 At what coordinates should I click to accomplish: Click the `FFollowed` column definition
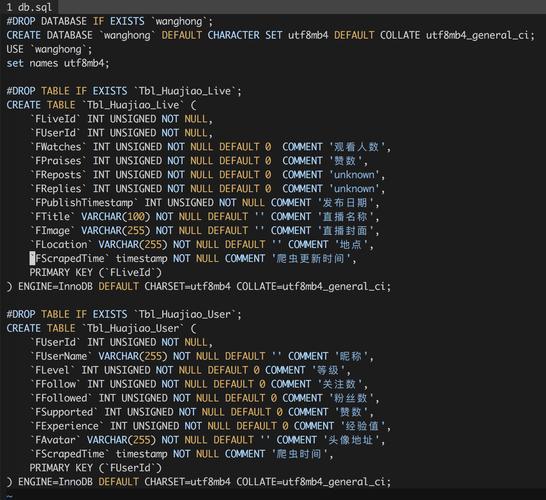205,398
